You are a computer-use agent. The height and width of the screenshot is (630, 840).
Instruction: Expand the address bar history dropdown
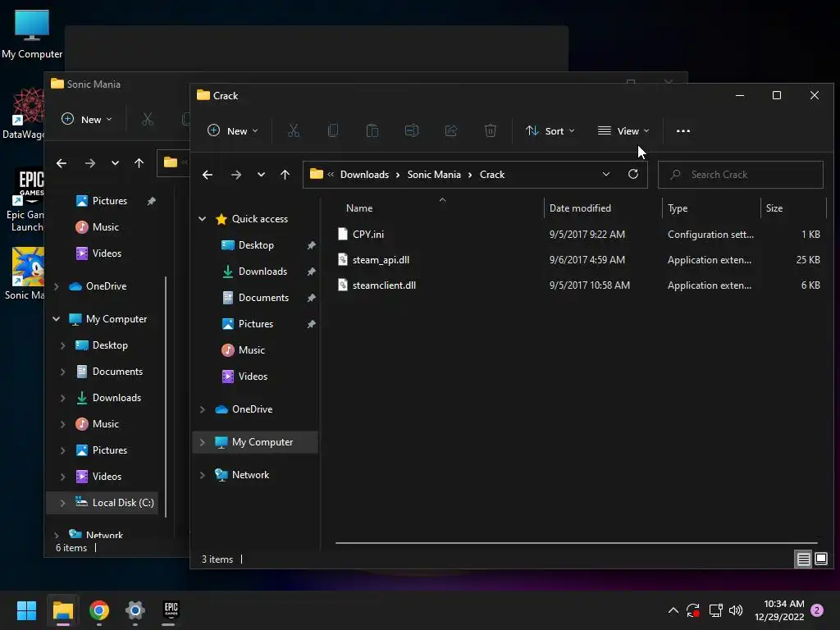pos(606,174)
